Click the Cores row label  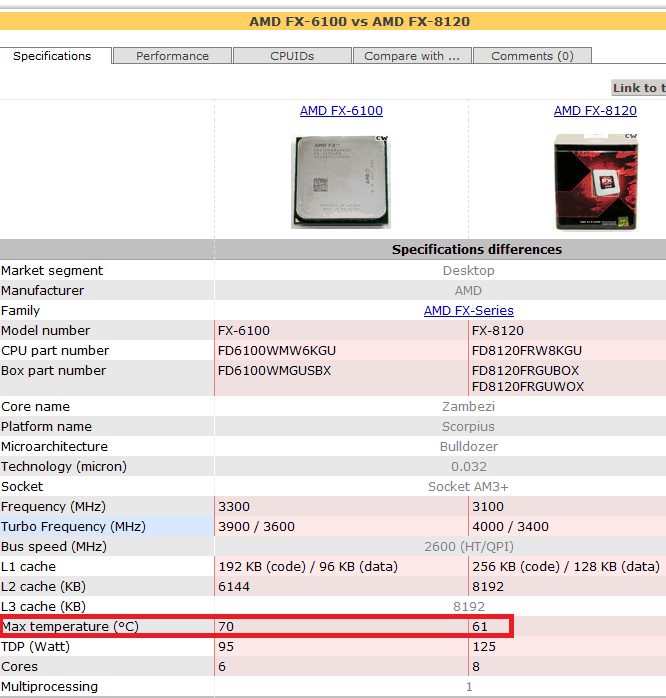point(19,667)
